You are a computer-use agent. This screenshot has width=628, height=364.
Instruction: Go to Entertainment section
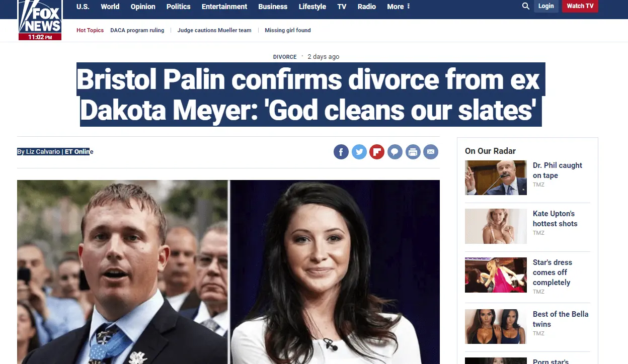[224, 7]
